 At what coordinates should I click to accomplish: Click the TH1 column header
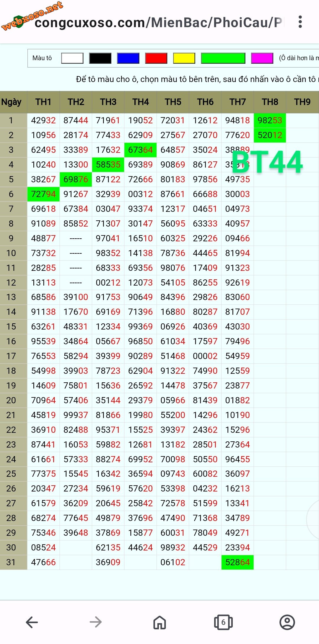[43, 102]
